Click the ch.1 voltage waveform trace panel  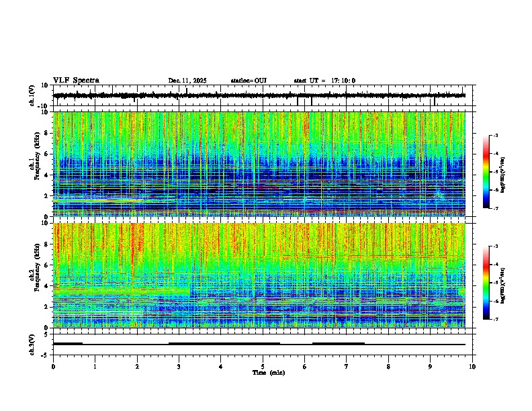point(263,95)
